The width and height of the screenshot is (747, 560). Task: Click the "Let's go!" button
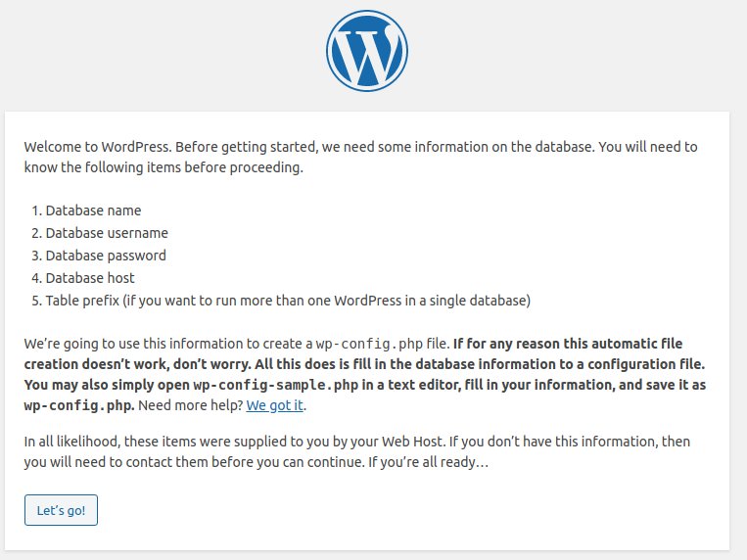point(61,510)
